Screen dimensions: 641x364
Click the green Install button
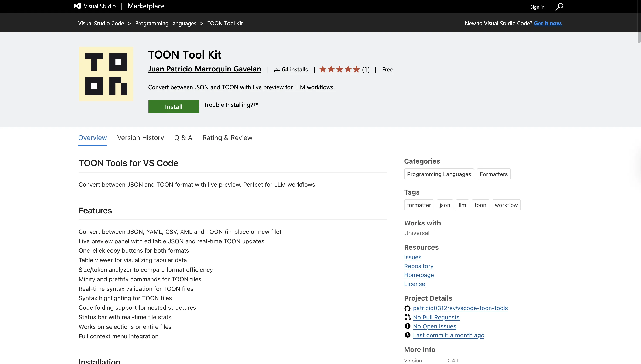[174, 106]
